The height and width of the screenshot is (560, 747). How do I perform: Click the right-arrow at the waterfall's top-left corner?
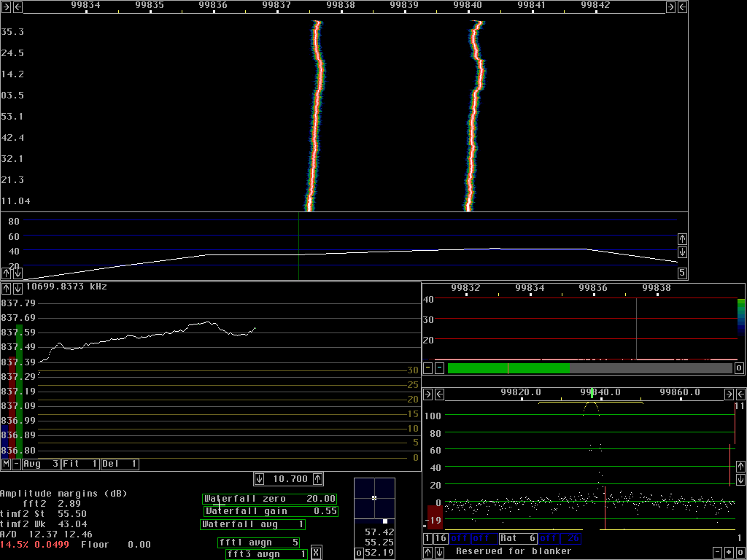point(6,7)
